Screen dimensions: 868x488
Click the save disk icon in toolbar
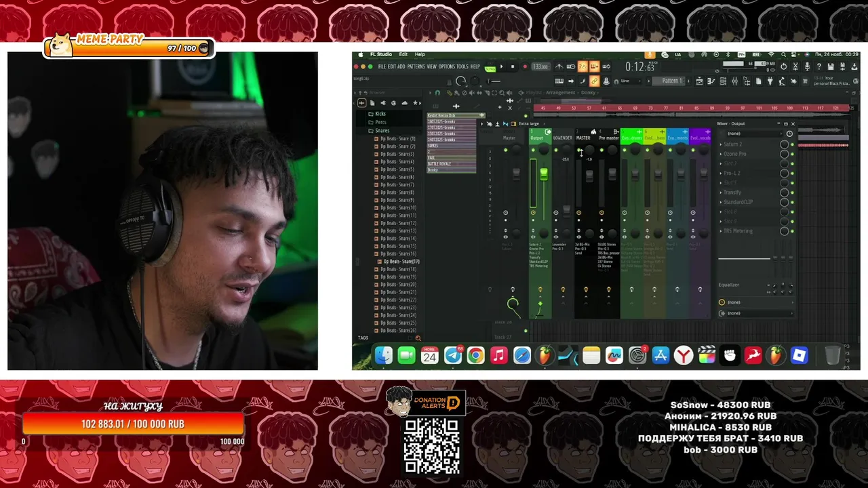[x=831, y=66]
